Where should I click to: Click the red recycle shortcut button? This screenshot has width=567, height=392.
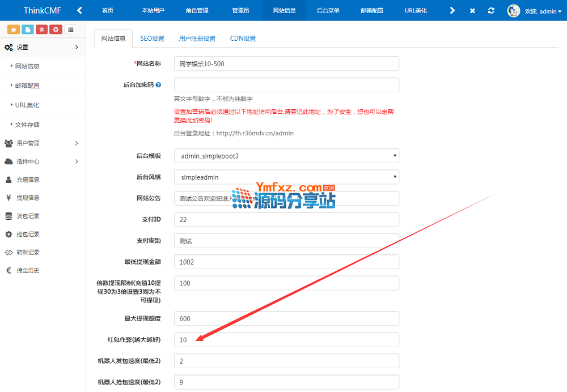point(56,29)
